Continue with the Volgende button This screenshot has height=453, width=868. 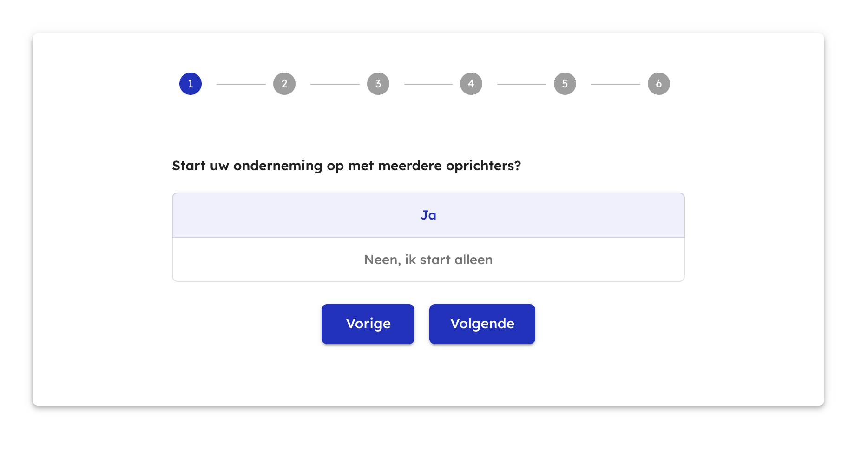pos(482,324)
